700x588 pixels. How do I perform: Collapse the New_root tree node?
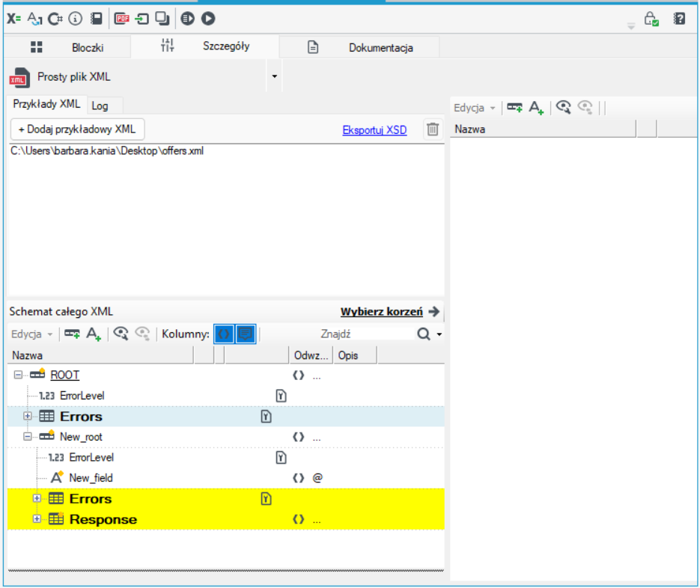click(28, 436)
